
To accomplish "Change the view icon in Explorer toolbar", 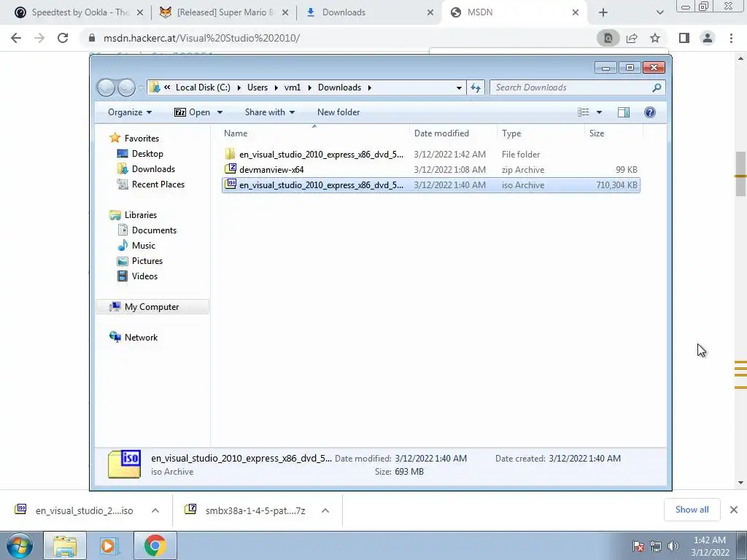I will (584, 112).
